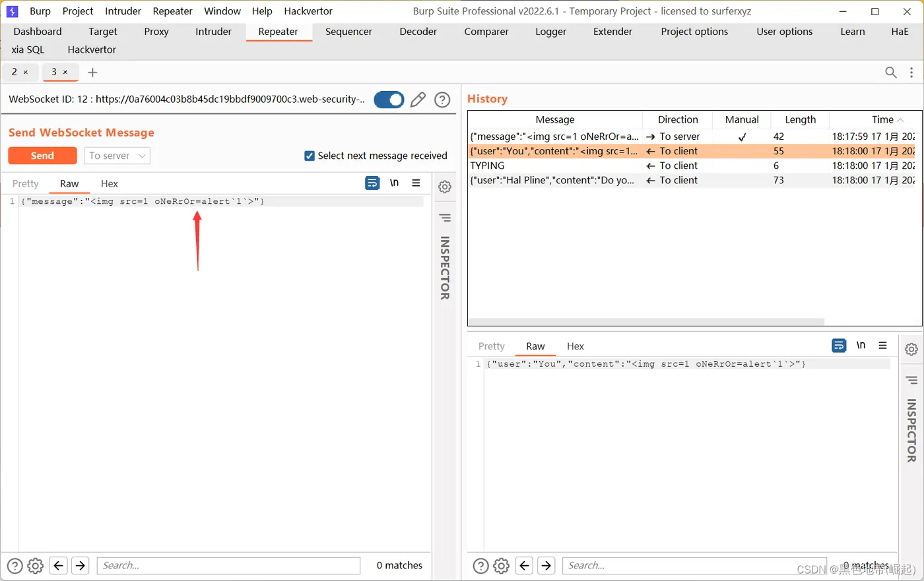Toggle word wrap in right message viewer
This screenshot has height=581, width=924.
[x=839, y=346]
